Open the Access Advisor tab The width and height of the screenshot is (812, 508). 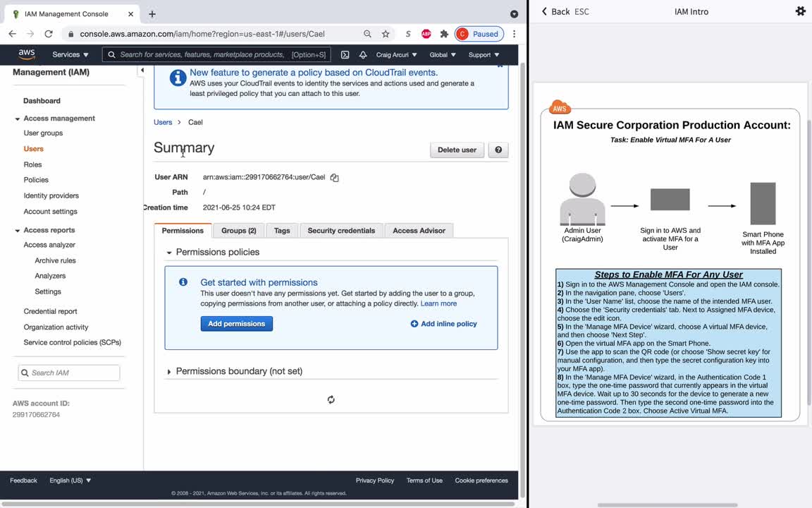coord(419,231)
